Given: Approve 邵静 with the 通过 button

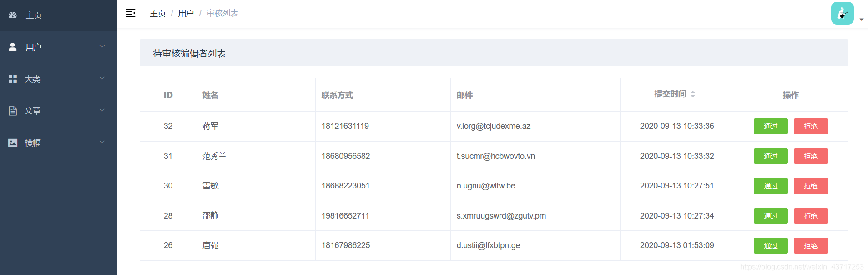Looking at the screenshot, I should pos(771,216).
